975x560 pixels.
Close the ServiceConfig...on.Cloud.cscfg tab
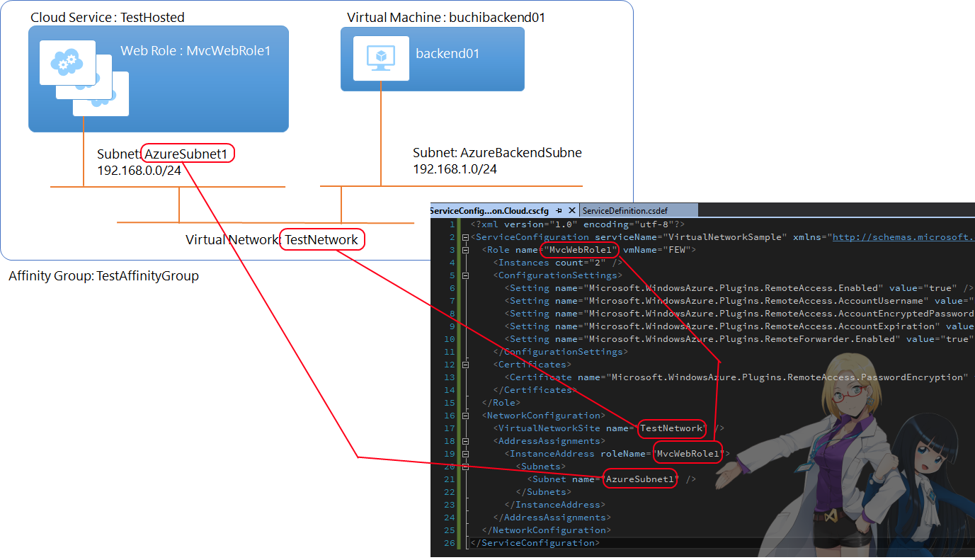572,210
